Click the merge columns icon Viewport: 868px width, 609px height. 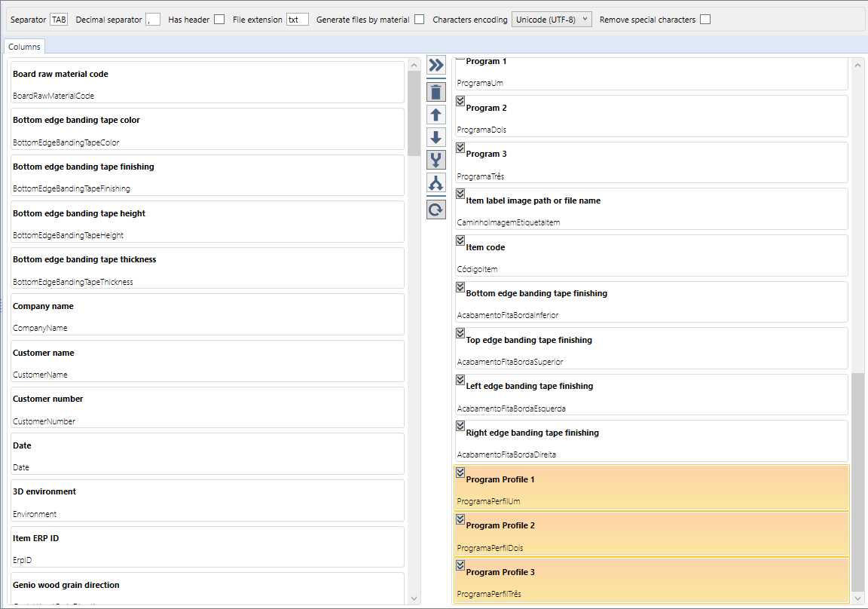(x=436, y=160)
